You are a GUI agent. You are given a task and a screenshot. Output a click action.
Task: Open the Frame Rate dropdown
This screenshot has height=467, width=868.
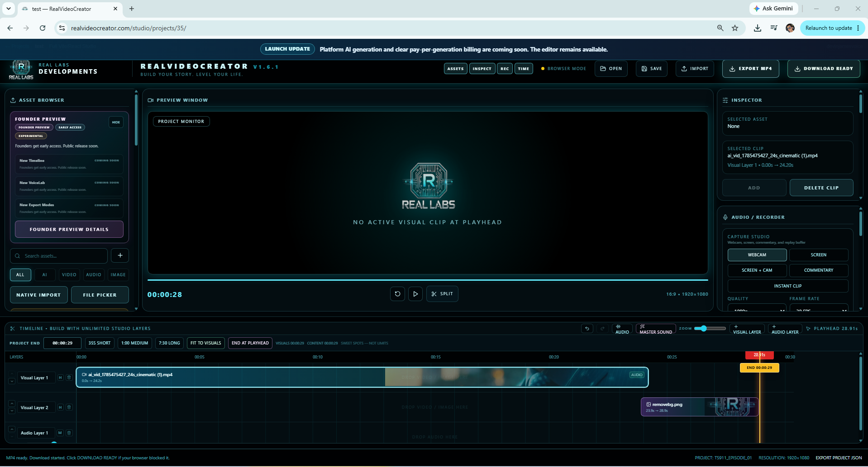819,309
